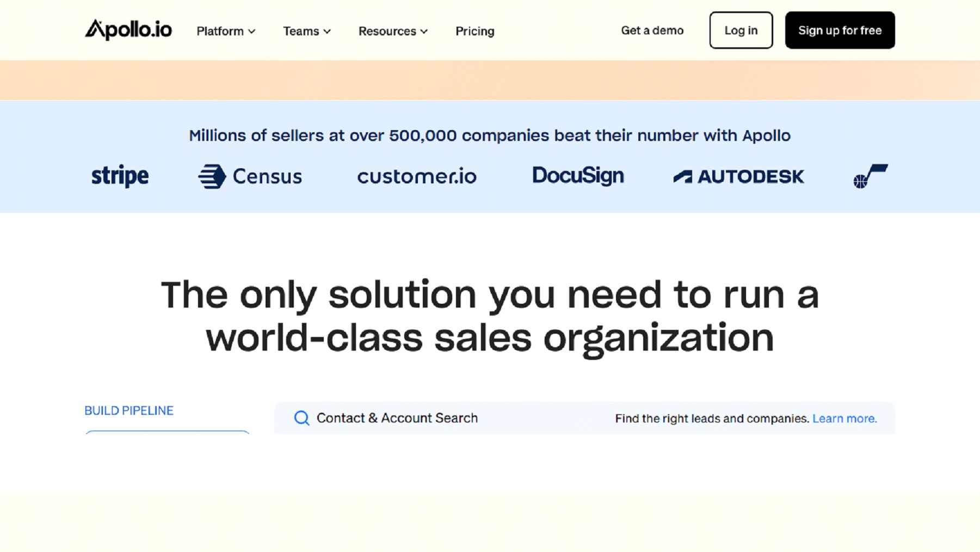Open the Learn more link
The height and width of the screenshot is (552, 980).
click(x=844, y=418)
